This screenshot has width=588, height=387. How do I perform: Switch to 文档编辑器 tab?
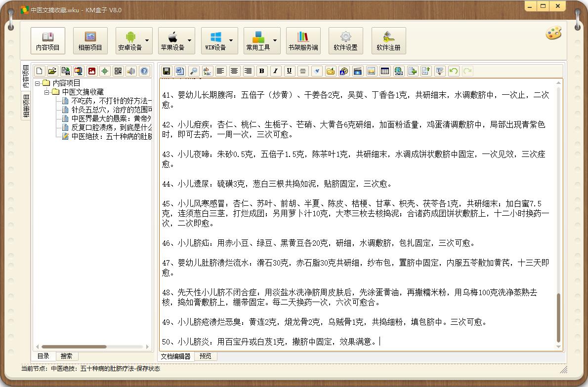tap(175, 356)
